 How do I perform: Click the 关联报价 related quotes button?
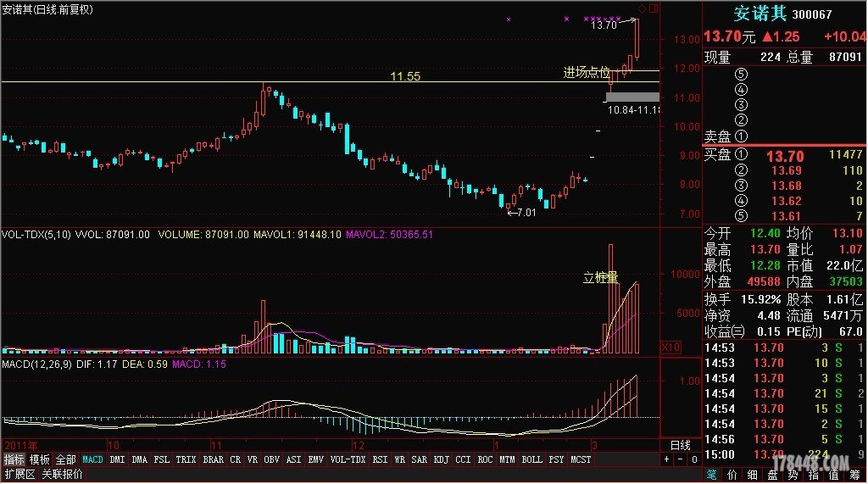(x=63, y=474)
